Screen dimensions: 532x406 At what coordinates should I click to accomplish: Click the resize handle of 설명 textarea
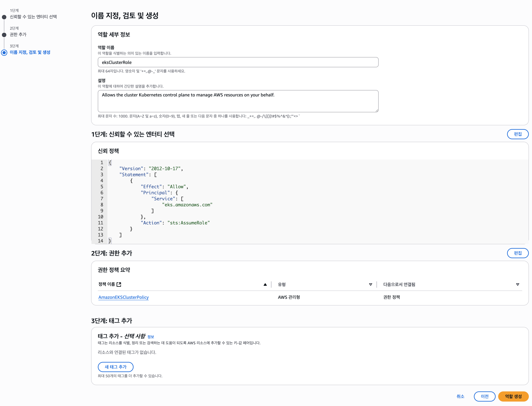pos(377,110)
